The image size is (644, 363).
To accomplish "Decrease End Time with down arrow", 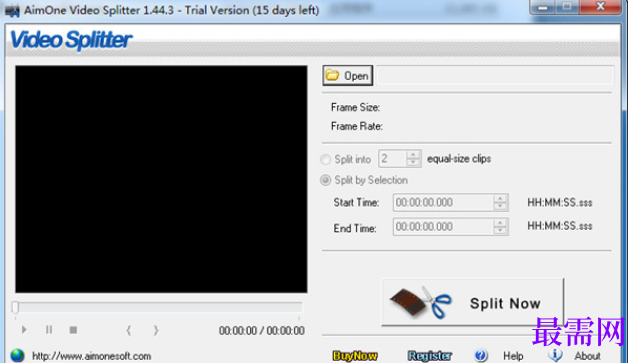I will tap(500, 231).
